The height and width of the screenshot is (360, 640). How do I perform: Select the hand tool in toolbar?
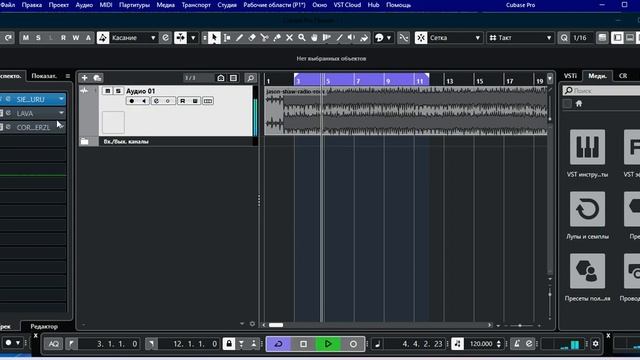point(314,38)
